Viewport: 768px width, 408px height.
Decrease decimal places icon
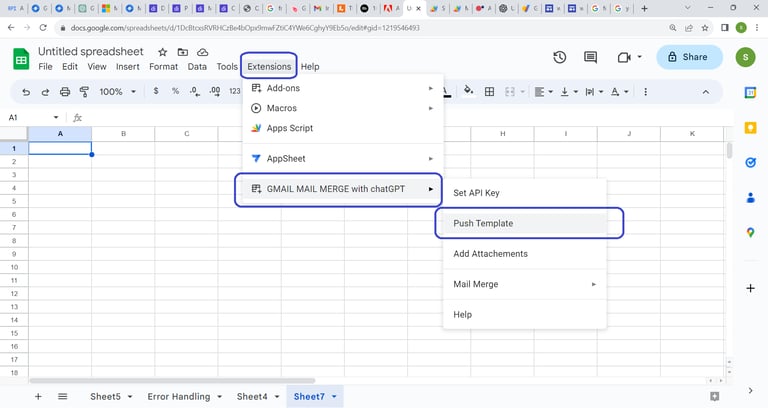(x=195, y=91)
